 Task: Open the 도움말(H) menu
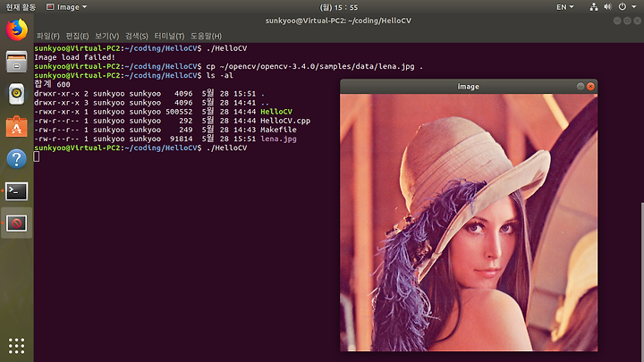(x=206, y=36)
